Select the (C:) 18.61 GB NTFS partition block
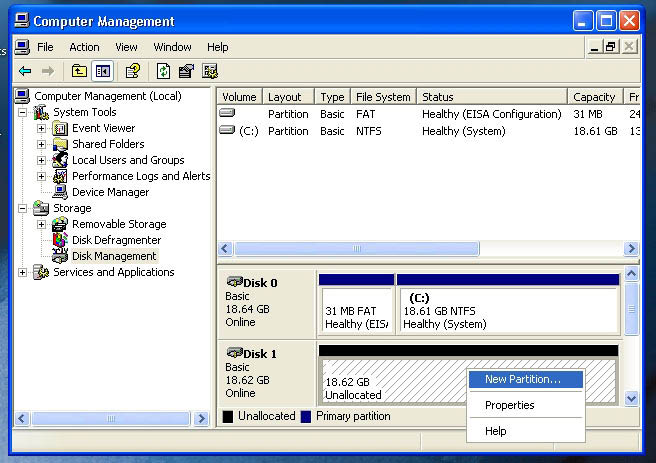This screenshot has height=463, width=656. pos(508,310)
